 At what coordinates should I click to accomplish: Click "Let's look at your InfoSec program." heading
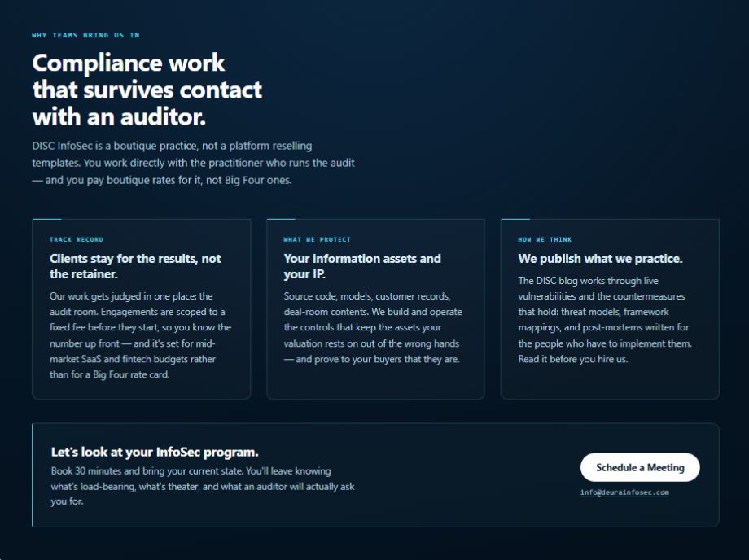155,452
